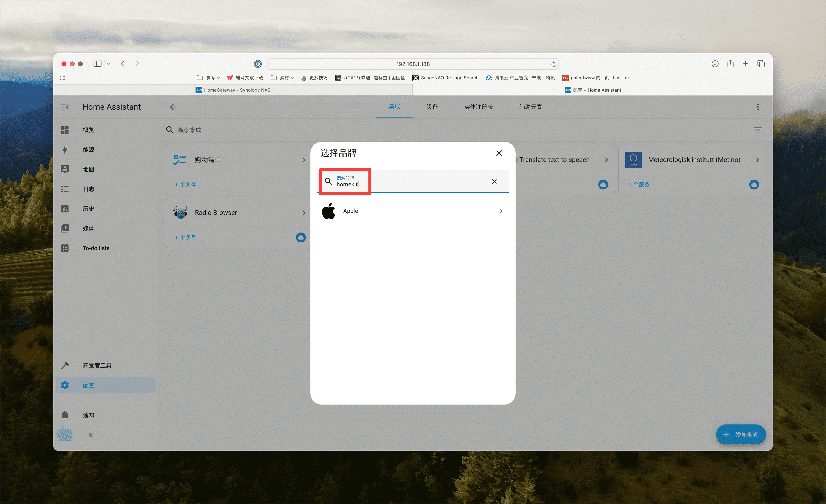This screenshot has width=826, height=504.
Task: Open 通知 notifications bell
Action: tap(65, 415)
